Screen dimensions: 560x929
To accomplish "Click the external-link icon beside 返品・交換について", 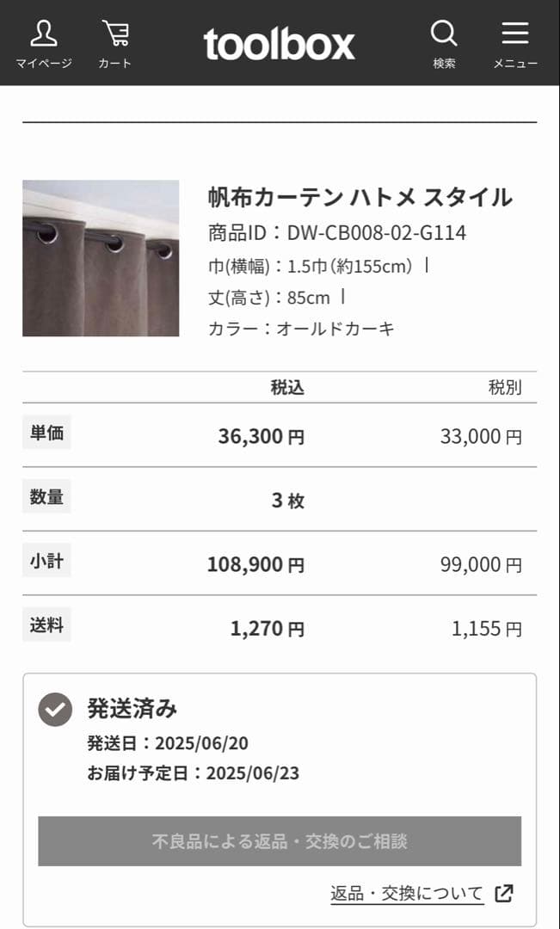I will point(506,893).
